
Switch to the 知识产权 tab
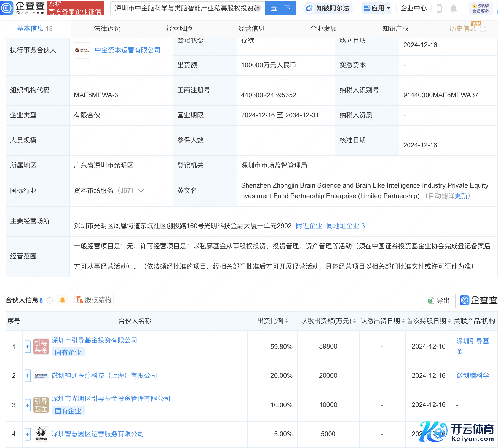[x=395, y=29]
